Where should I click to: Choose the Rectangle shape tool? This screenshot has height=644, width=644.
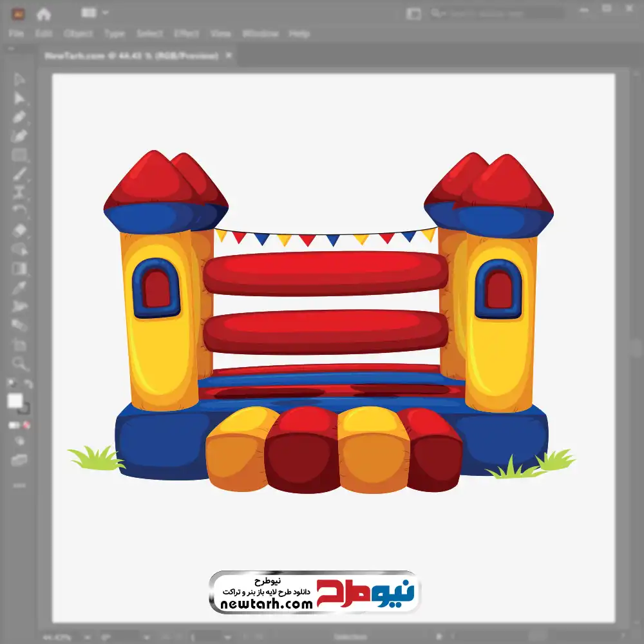(x=19, y=155)
